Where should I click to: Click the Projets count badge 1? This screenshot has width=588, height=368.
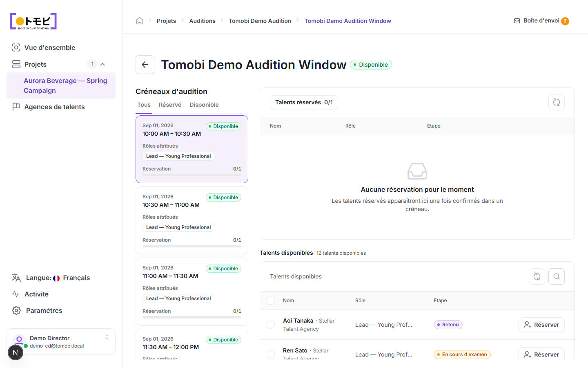[x=92, y=64]
